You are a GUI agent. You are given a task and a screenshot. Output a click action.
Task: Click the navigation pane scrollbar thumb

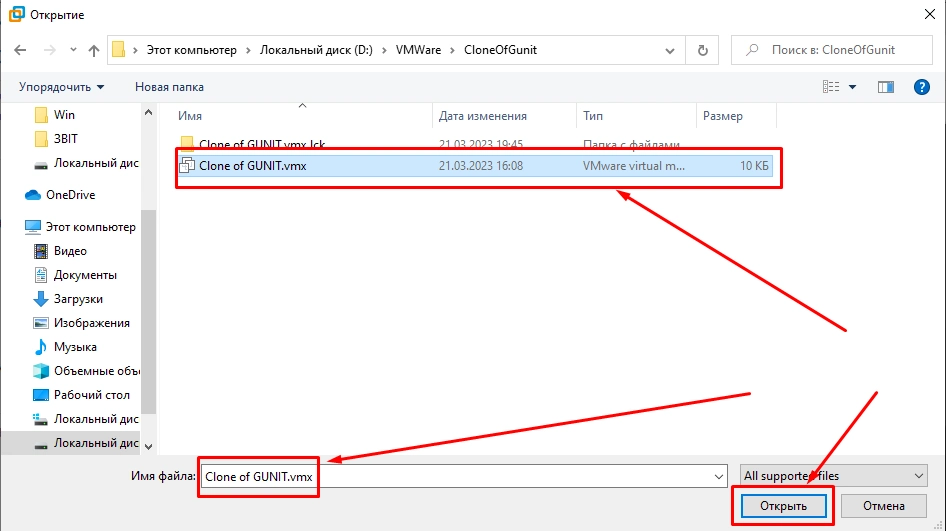[x=148, y=311]
